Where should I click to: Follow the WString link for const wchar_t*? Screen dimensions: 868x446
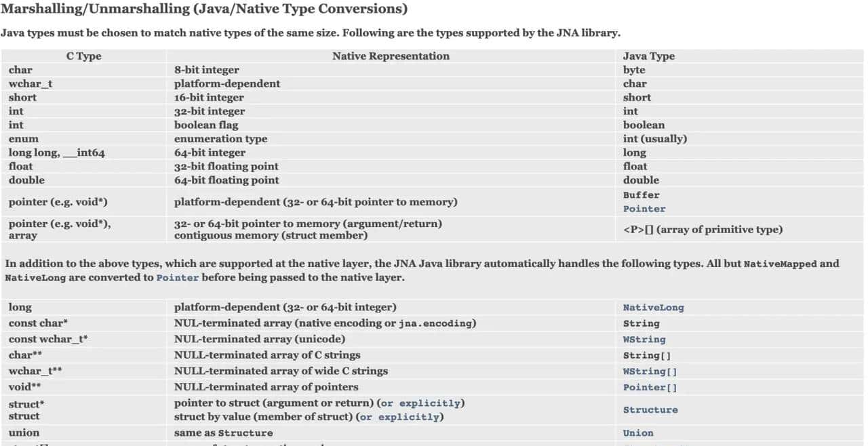(644, 340)
